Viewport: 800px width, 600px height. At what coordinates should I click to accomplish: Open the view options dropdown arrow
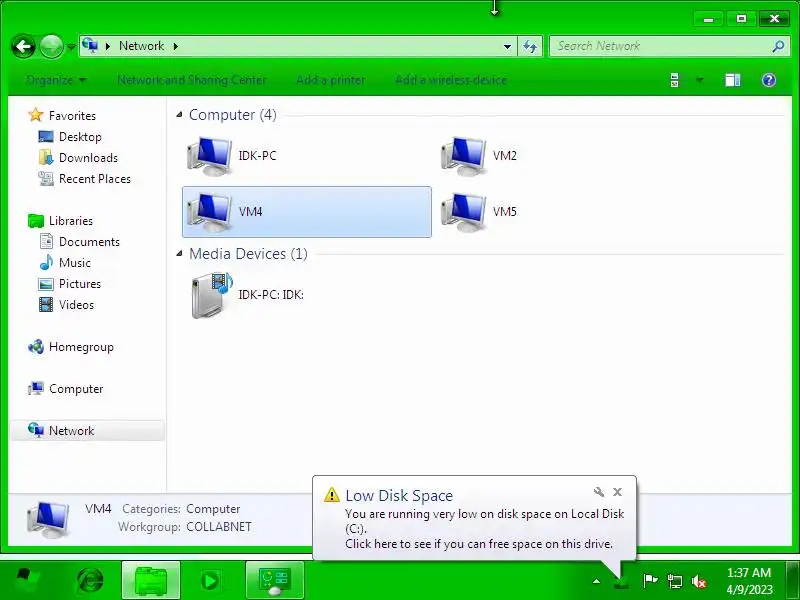699,80
